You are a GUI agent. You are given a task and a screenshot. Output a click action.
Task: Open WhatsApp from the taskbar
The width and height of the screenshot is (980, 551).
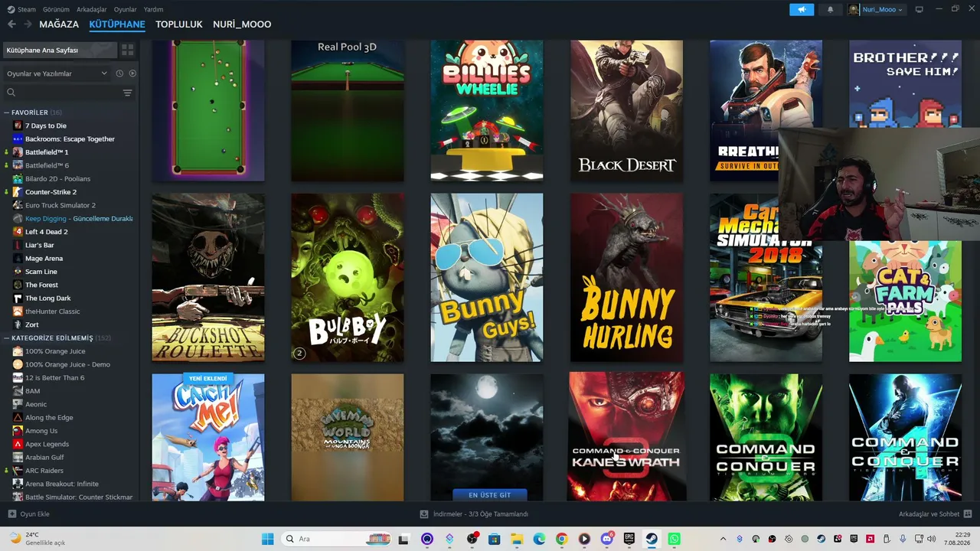point(674,539)
